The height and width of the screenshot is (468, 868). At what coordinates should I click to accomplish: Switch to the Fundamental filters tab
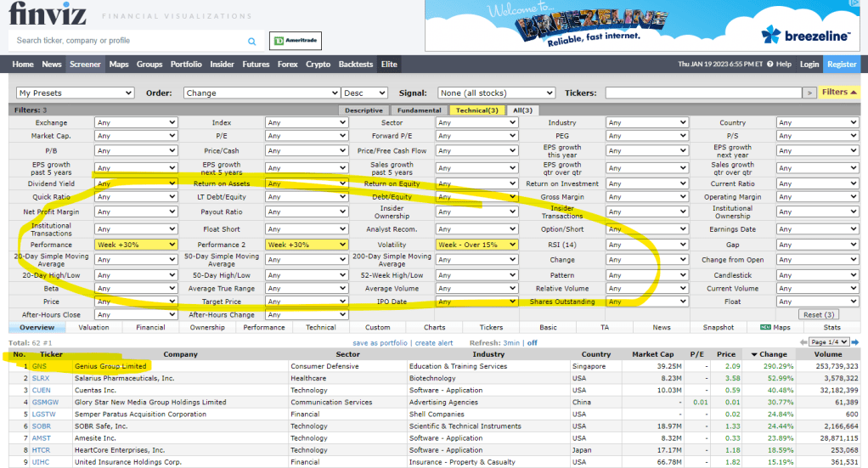420,110
